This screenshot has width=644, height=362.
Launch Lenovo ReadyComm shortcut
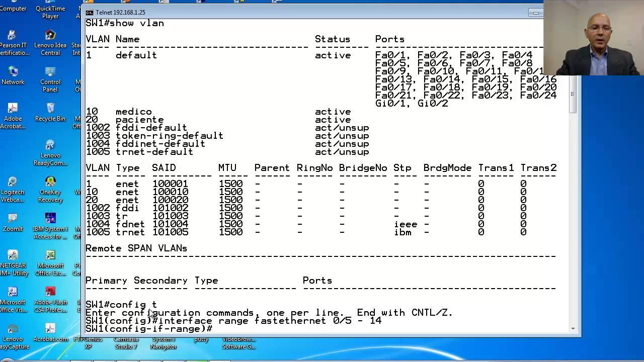tap(50, 152)
